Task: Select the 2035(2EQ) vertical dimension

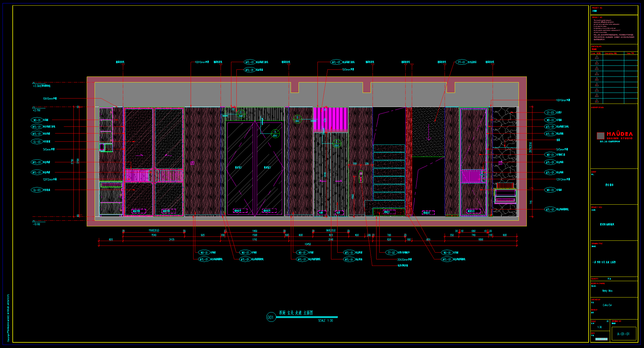Action: coord(530,147)
